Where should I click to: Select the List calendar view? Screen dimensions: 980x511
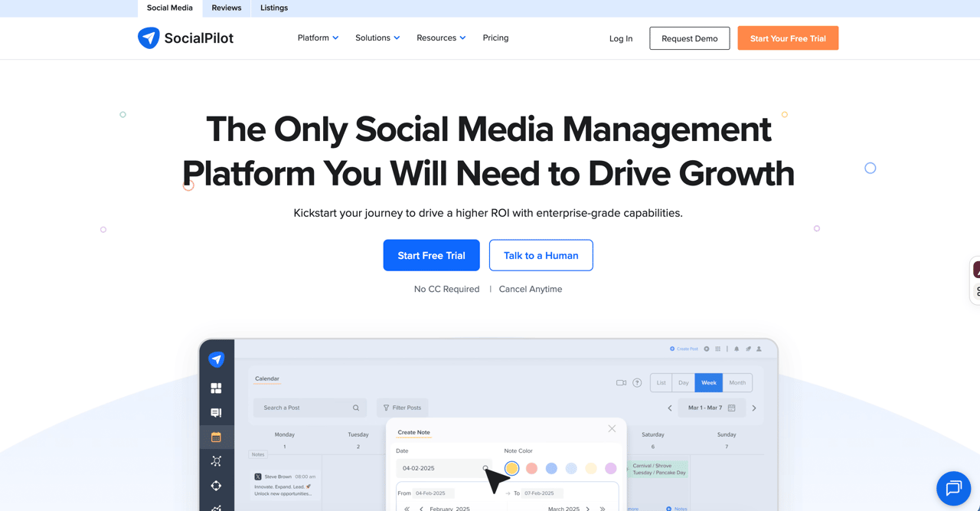[x=661, y=382]
